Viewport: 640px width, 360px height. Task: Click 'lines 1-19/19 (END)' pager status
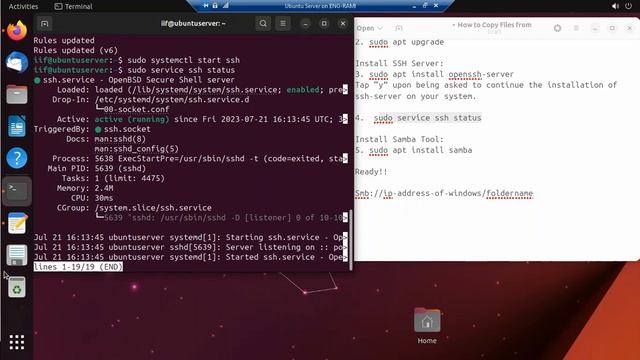click(x=78, y=267)
